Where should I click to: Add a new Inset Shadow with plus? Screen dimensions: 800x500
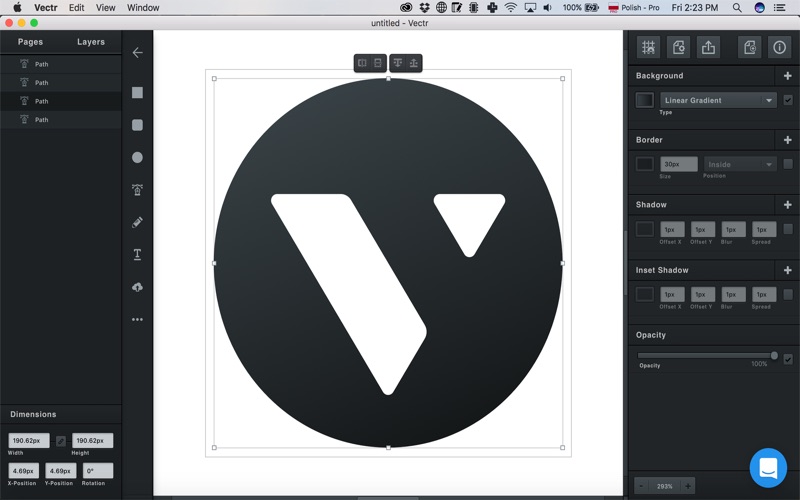(787, 270)
